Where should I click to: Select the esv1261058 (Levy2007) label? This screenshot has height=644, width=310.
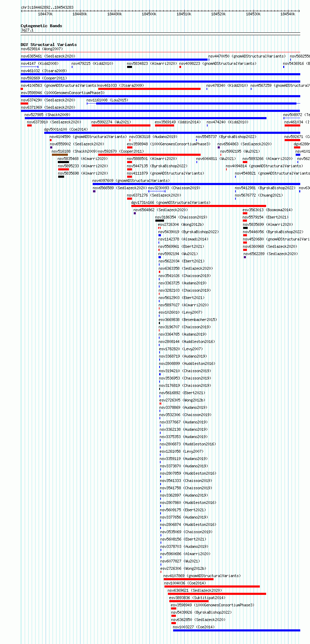[181, 451]
